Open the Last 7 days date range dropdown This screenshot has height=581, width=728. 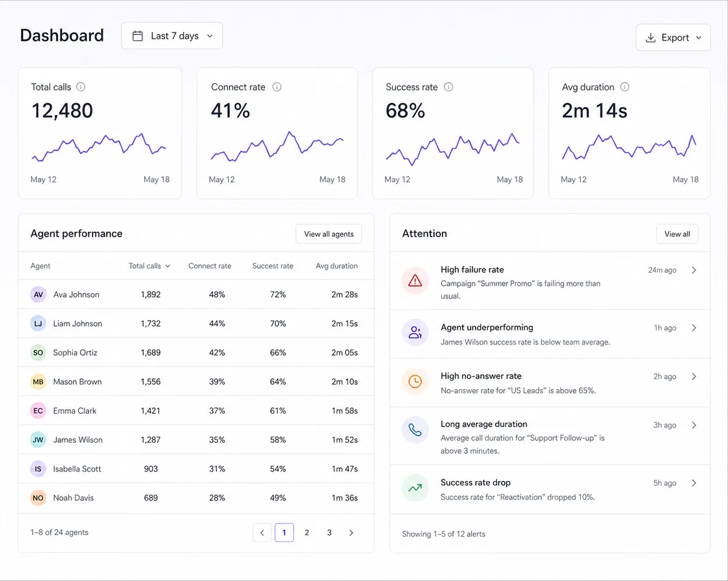tap(172, 36)
